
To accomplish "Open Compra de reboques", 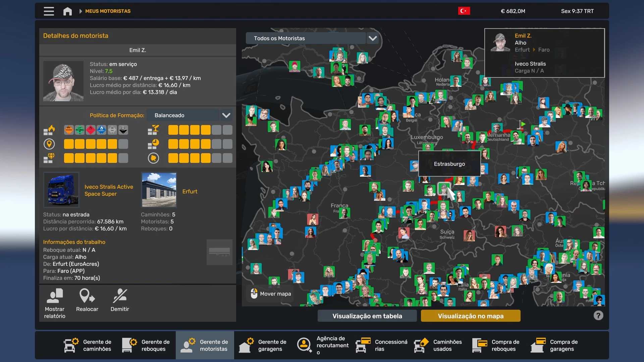I will point(496,345).
